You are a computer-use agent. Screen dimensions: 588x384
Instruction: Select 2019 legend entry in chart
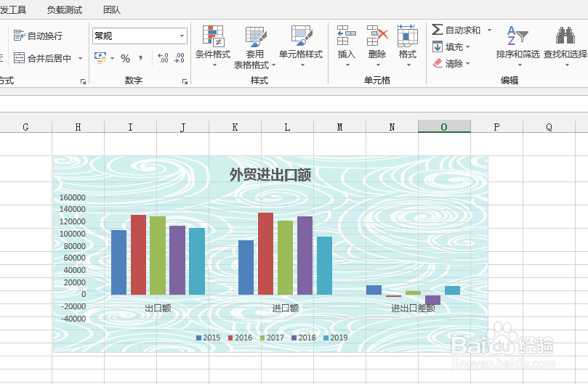coord(336,338)
